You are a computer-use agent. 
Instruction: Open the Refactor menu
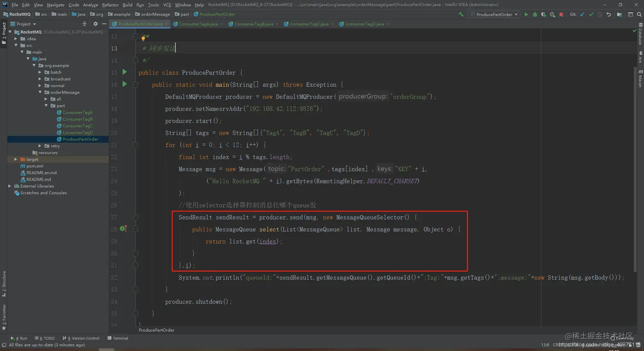[x=110, y=5]
